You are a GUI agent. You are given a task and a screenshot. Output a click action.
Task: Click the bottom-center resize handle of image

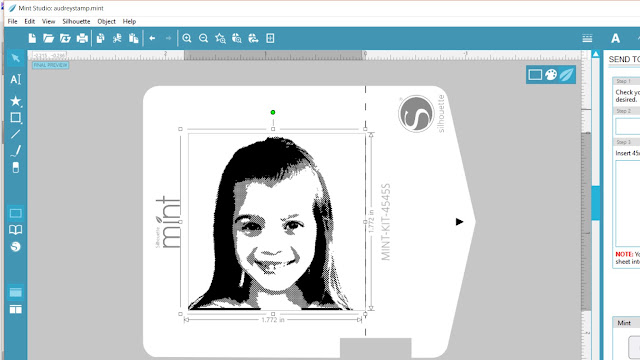tap(273, 314)
